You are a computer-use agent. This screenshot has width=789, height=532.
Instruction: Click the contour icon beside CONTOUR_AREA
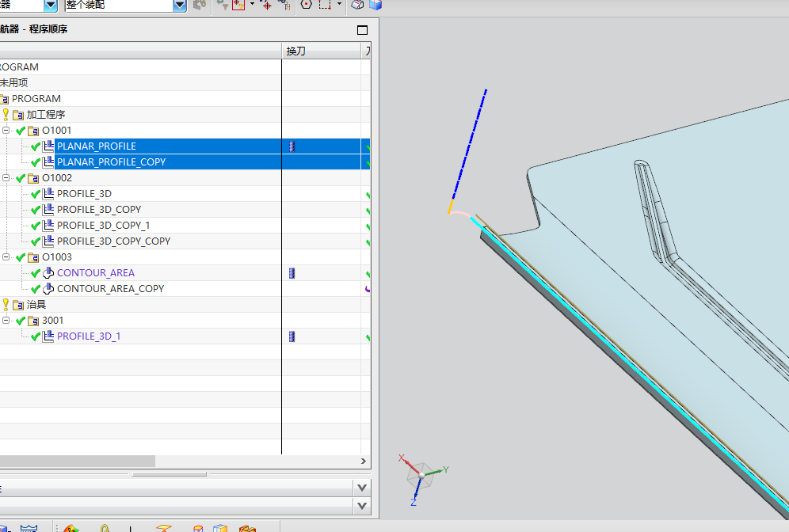coord(48,273)
